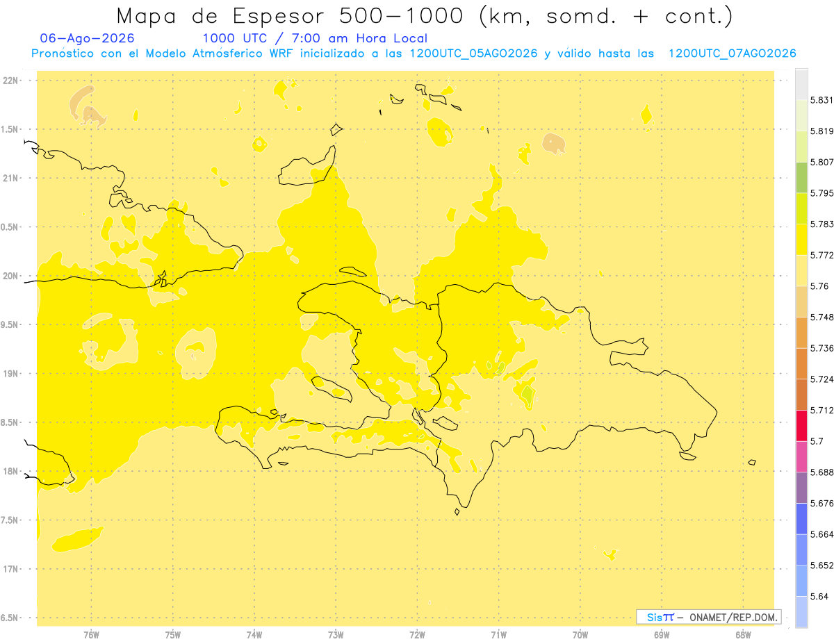The image size is (834, 644).
Task: Click the 'Pronóstico con el Modelo Atmosférico WRF' line
Action: [163, 53]
